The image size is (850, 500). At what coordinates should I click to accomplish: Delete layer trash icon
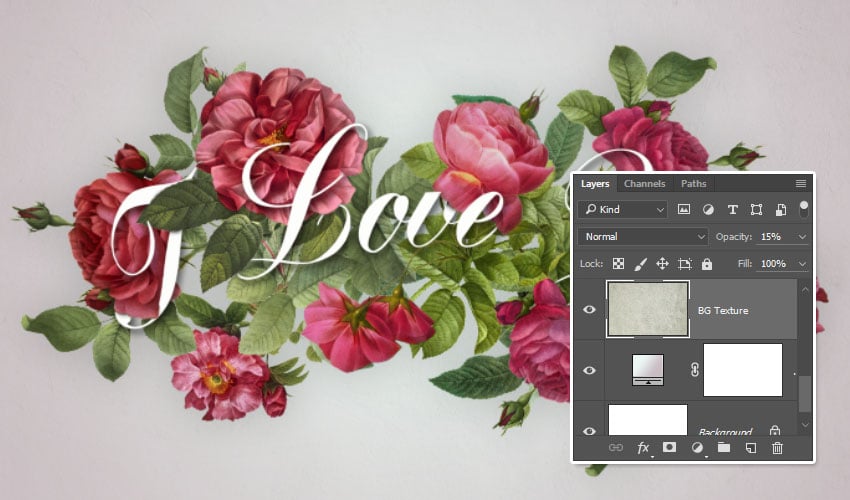tap(777, 447)
